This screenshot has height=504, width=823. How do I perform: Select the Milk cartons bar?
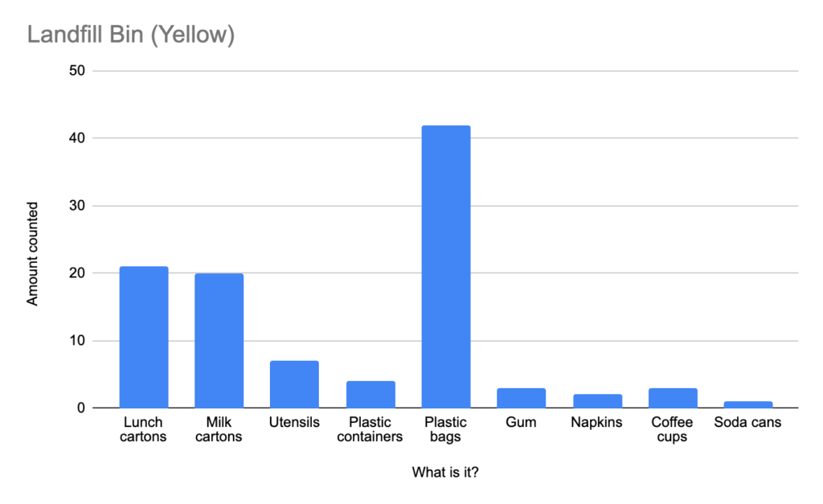219,340
